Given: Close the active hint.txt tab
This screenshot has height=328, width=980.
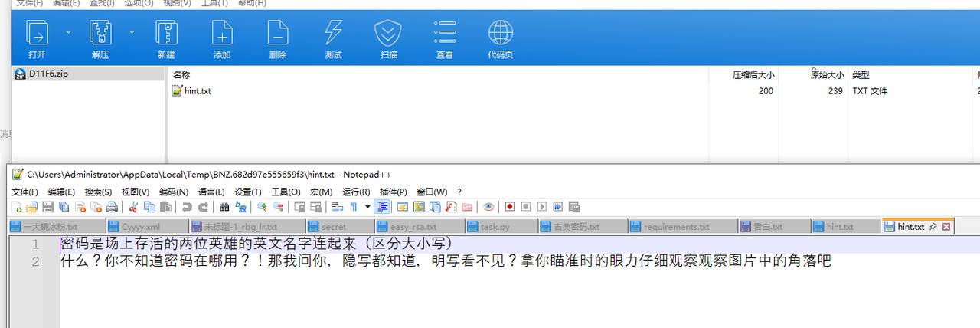Looking at the screenshot, I should (x=946, y=227).
